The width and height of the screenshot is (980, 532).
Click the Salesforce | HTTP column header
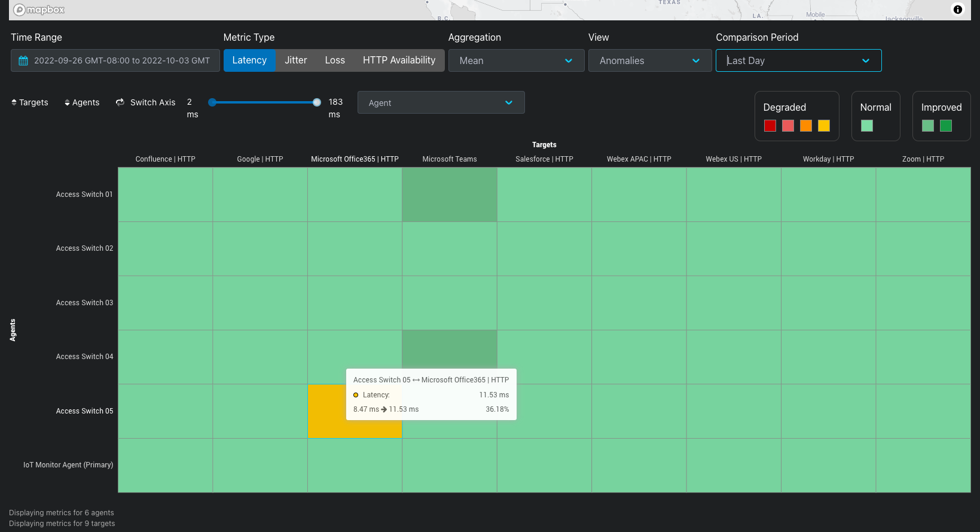click(544, 159)
